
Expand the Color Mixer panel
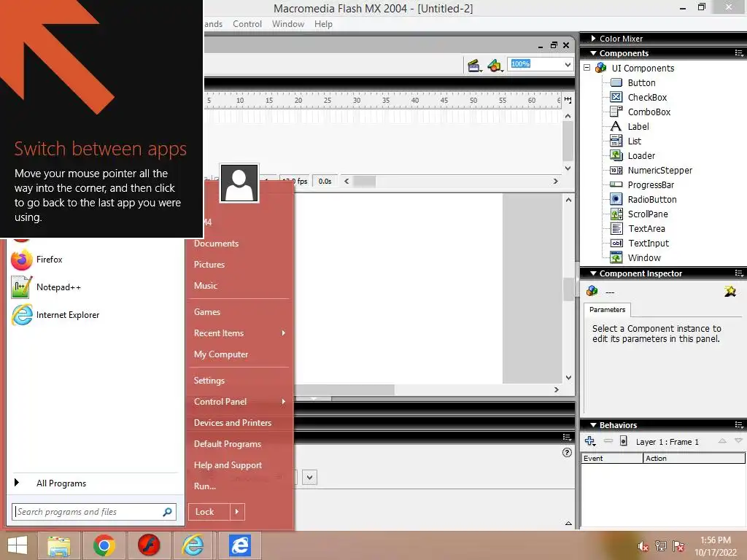pos(593,38)
